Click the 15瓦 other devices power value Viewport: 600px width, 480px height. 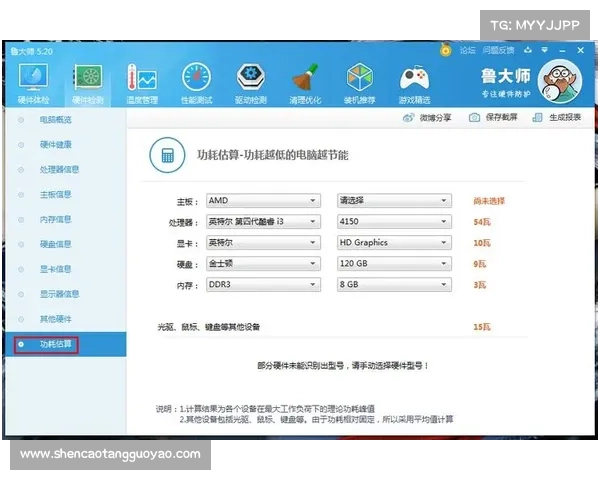pyautogui.click(x=482, y=327)
